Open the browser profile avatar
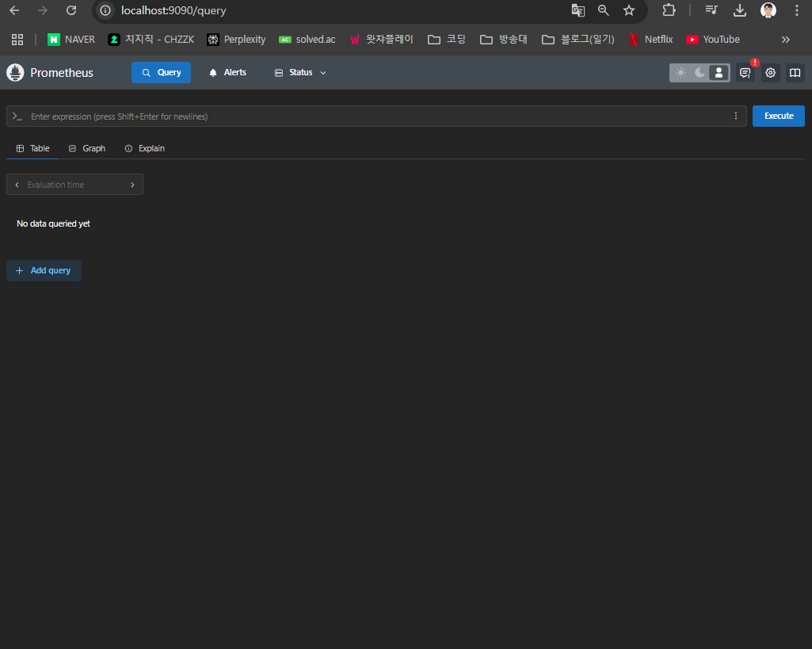 (x=768, y=10)
